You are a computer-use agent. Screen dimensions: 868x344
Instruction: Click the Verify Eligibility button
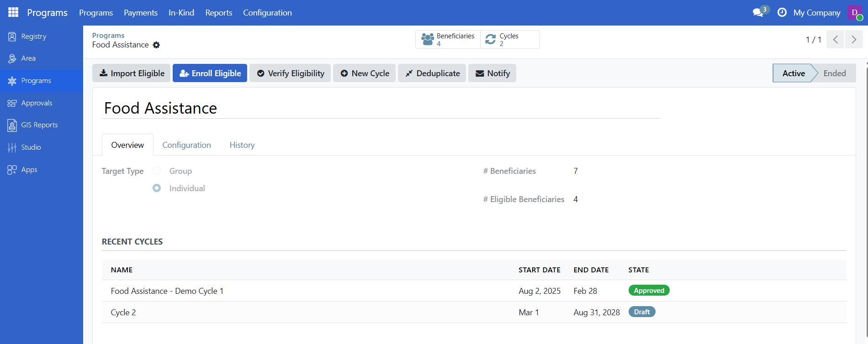click(x=290, y=73)
